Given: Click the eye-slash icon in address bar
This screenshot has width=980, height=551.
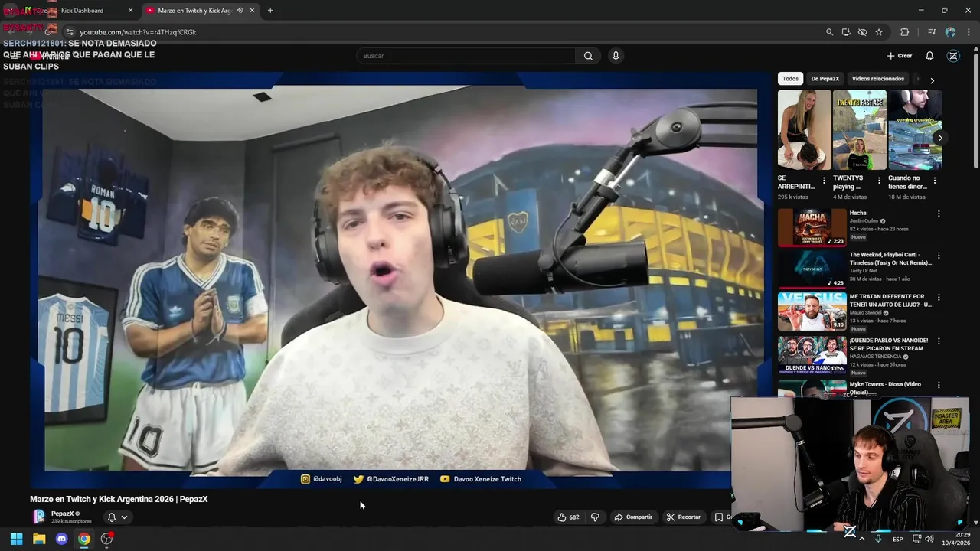Looking at the screenshot, I should (x=862, y=32).
